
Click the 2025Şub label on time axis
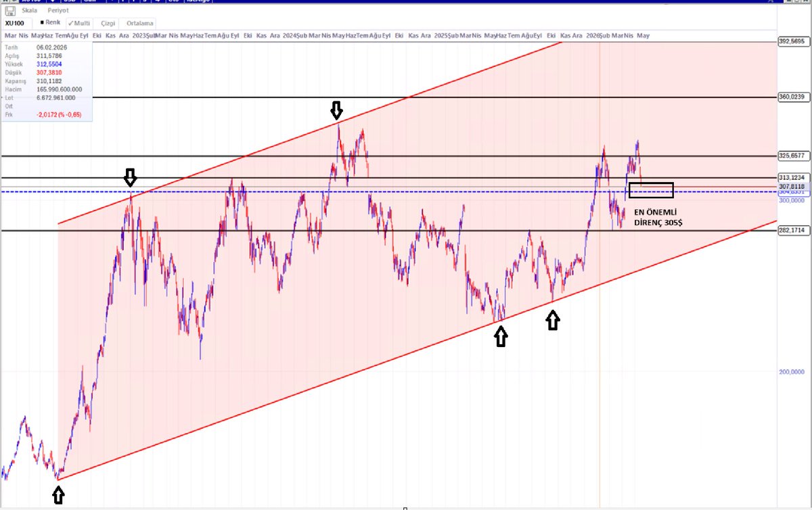click(x=446, y=34)
